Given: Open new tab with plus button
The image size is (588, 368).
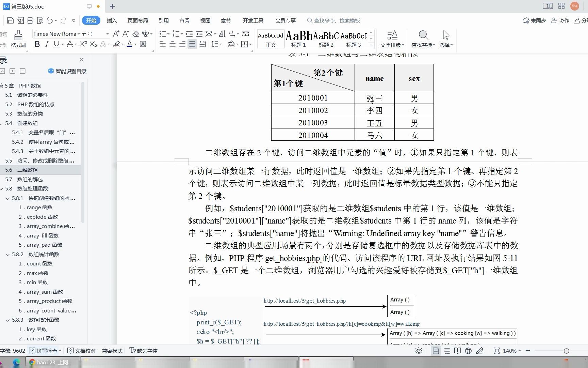Looking at the screenshot, I should tap(112, 6).
